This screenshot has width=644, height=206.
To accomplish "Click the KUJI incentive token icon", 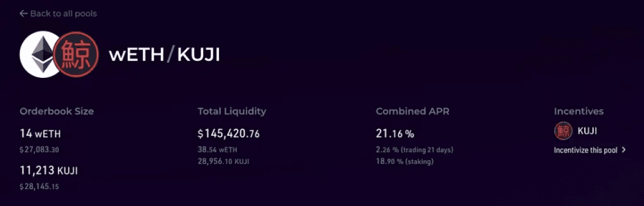I will click(563, 132).
